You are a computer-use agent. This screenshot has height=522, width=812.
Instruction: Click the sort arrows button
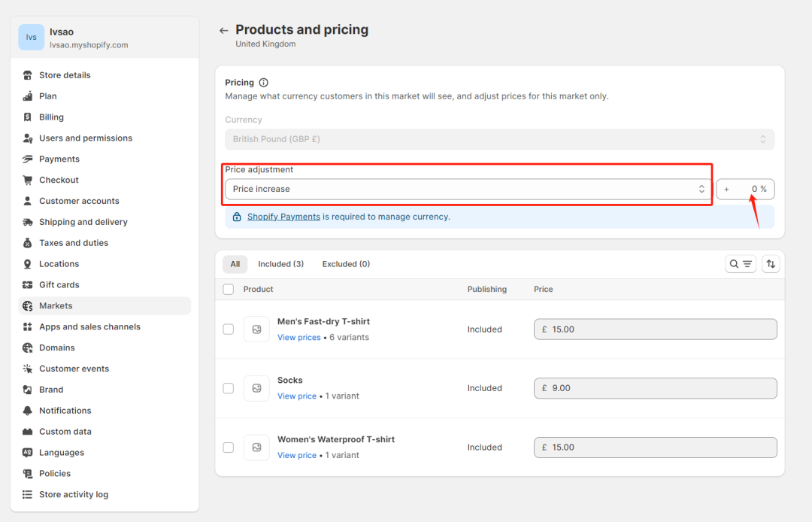click(x=771, y=264)
